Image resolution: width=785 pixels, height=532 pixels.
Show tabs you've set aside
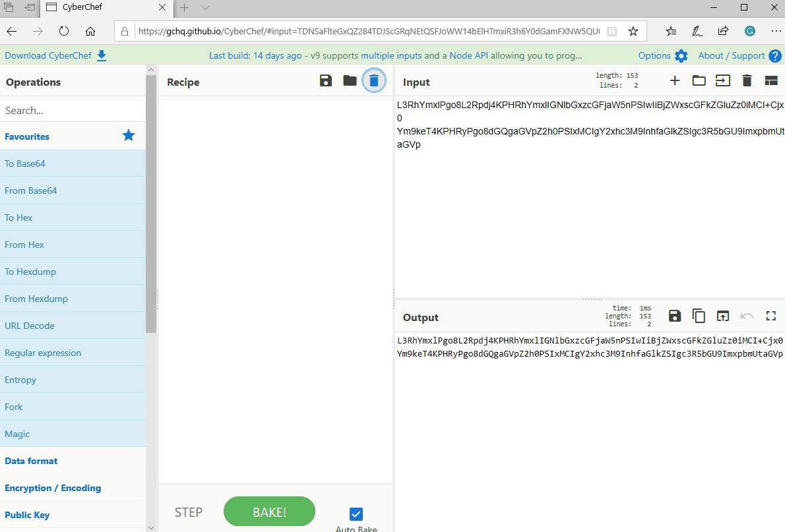9,7
